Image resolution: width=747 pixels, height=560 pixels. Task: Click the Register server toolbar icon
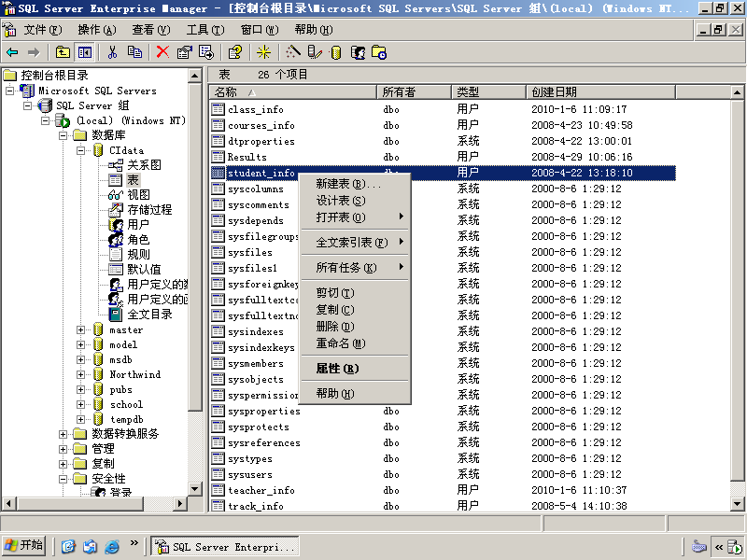tap(315, 52)
